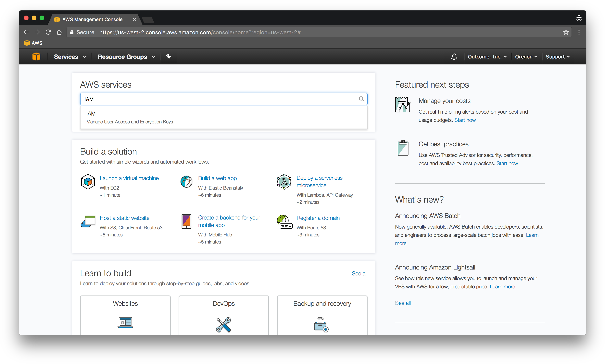
Task: Click the Websites card laptop icon
Action: [x=125, y=322]
